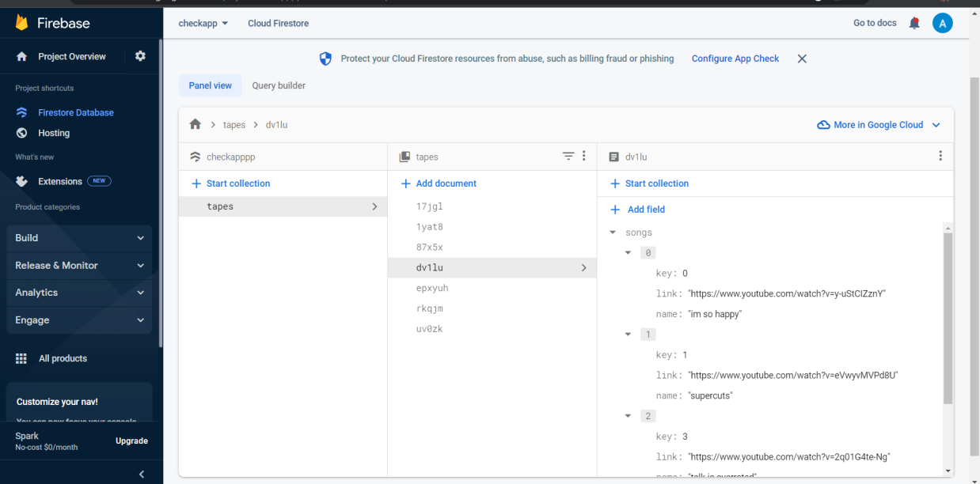This screenshot has height=484, width=980.
Task: Open notifications bell icon
Action: pos(914,23)
